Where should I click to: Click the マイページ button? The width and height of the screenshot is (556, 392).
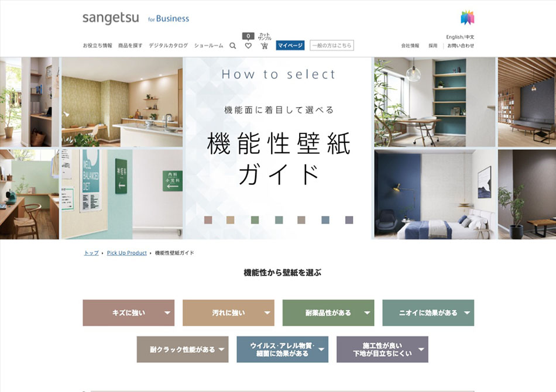click(x=290, y=46)
